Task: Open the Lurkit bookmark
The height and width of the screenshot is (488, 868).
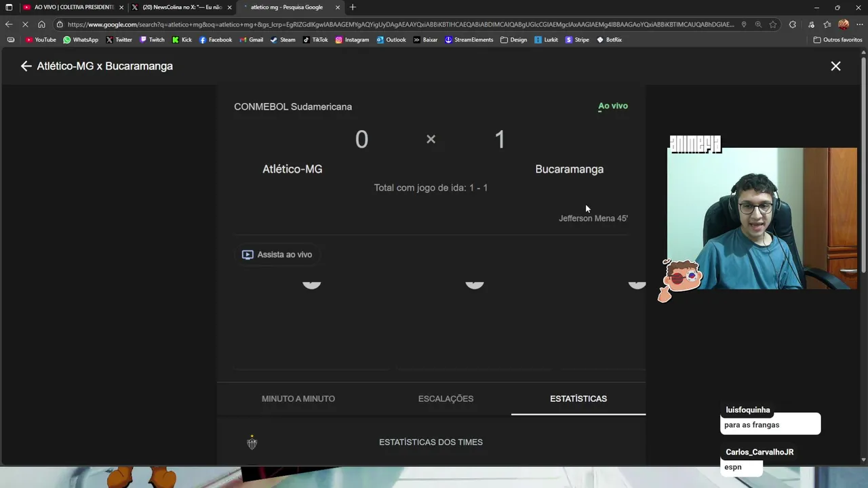Action: [546, 40]
